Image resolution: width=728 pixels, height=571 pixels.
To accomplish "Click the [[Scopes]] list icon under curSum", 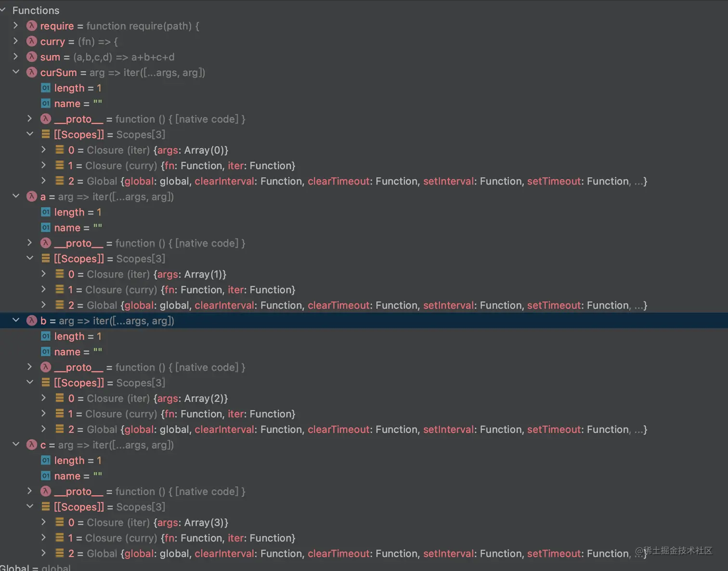I will coord(46,134).
